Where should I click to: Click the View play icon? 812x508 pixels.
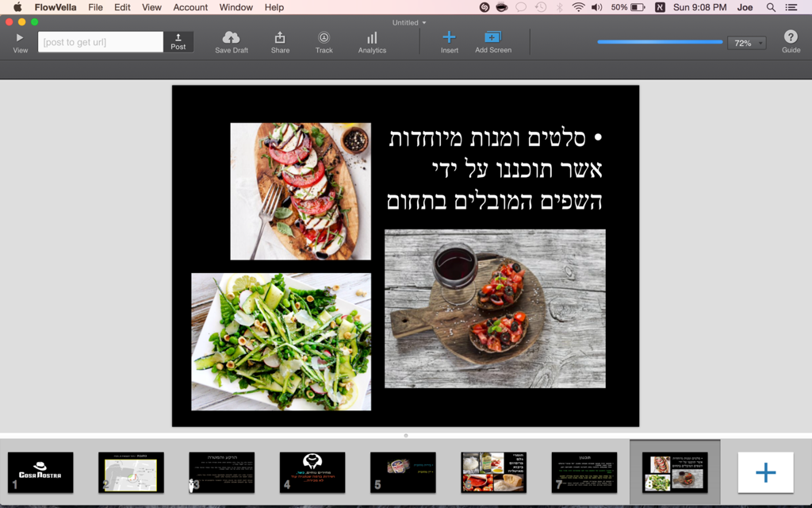[20, 37]
